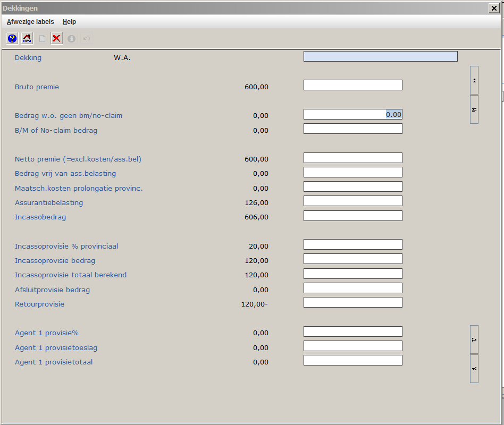Open the Afwezige labels menu

tap(30, 22)
